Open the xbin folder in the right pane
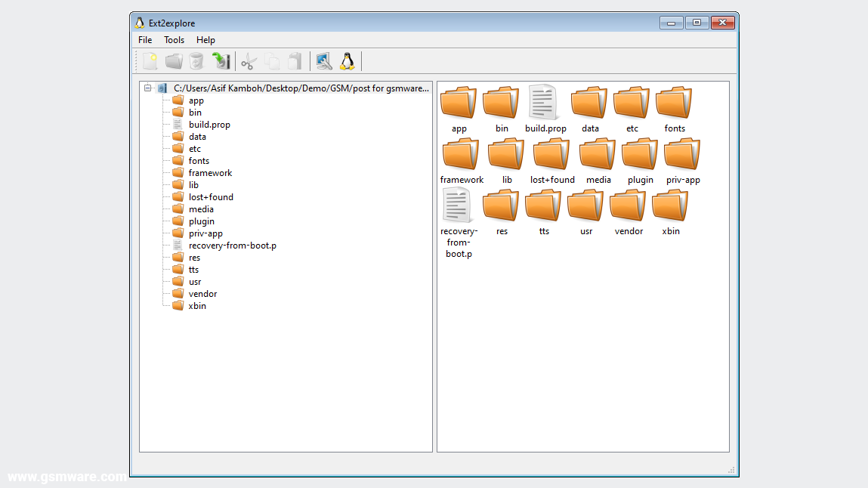The image size is (868, 488). click(670, 205)
